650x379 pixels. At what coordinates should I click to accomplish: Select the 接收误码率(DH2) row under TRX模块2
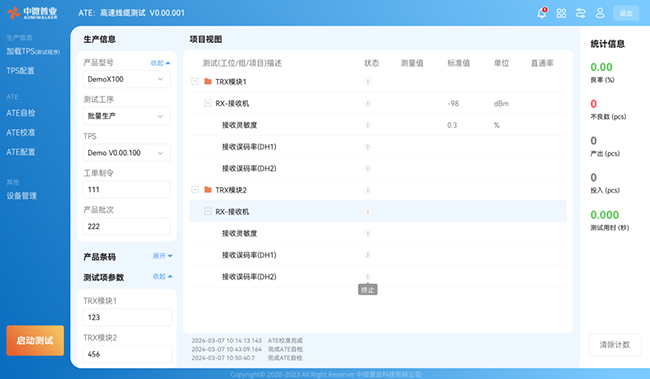(378, 277)
